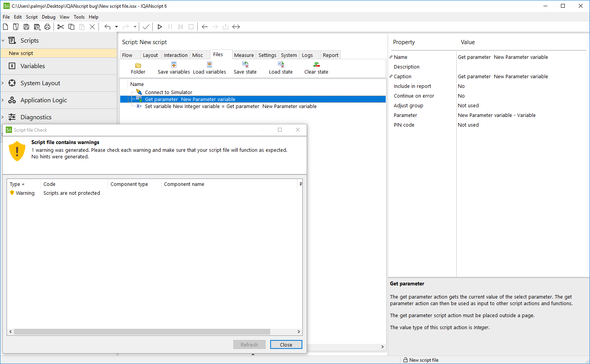Click the New script file status bar entry

421,360
